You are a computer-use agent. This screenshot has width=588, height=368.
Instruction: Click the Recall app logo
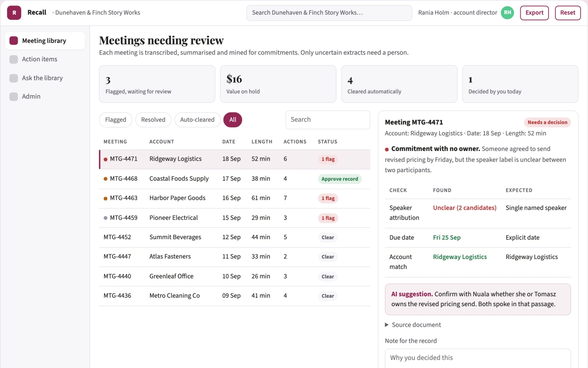tap(14, 13)
